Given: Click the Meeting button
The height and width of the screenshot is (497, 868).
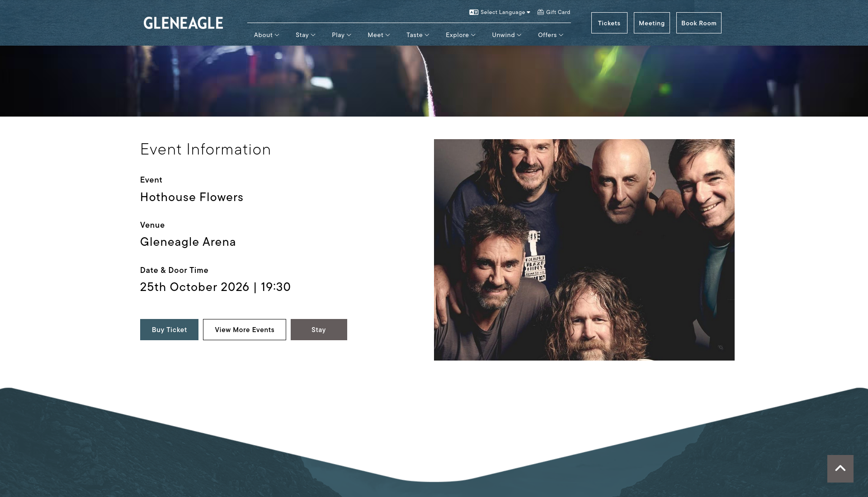Looking at the screenshot, I should click(651, 23).
